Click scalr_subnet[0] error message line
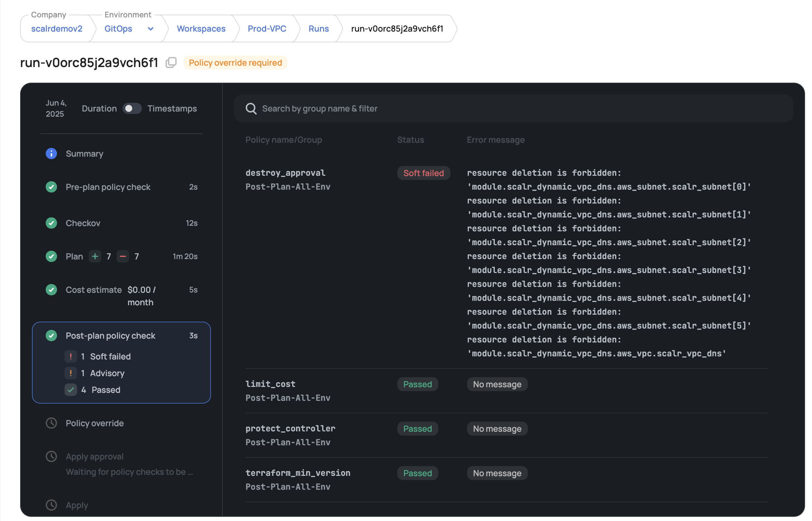 [609, 187]
